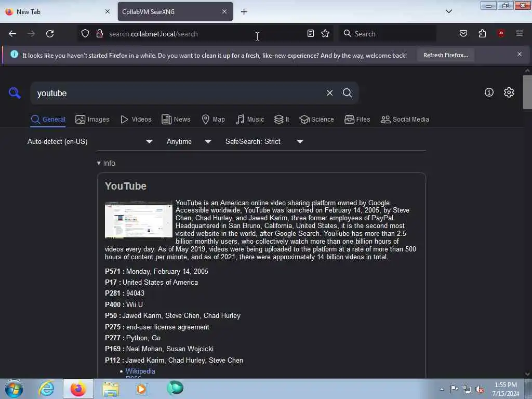Open the Extensions puzzle icon
The height and width of the screenshot is (399, 532).
click(x=482, y=33)
